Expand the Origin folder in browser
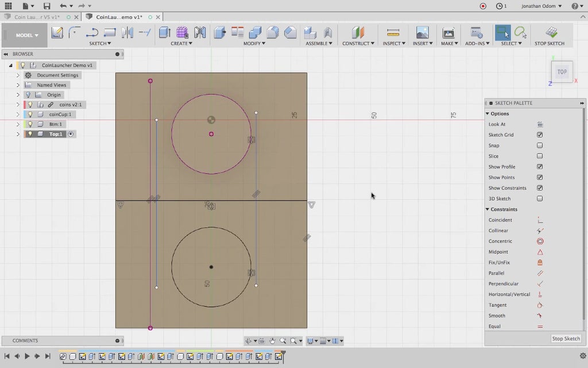 [x=18, y=95]
